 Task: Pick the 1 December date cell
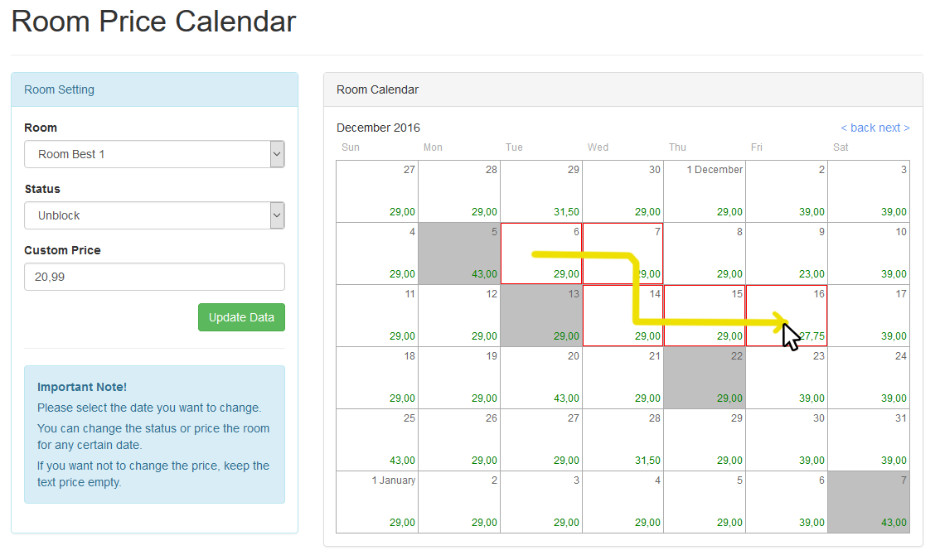[x=705, y=191]
